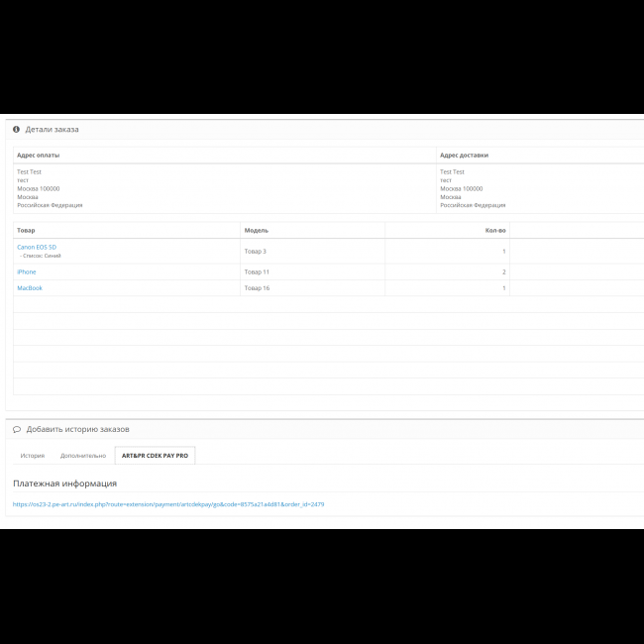This screenshot has width=644, height=644.
Task: Select the ART&PR CDEK PAY PRO tab
Action: coord(155,456)
